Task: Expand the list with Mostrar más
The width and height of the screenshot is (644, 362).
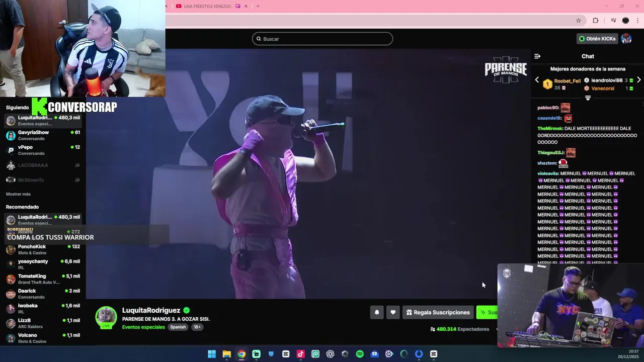Action: [18, 194]
